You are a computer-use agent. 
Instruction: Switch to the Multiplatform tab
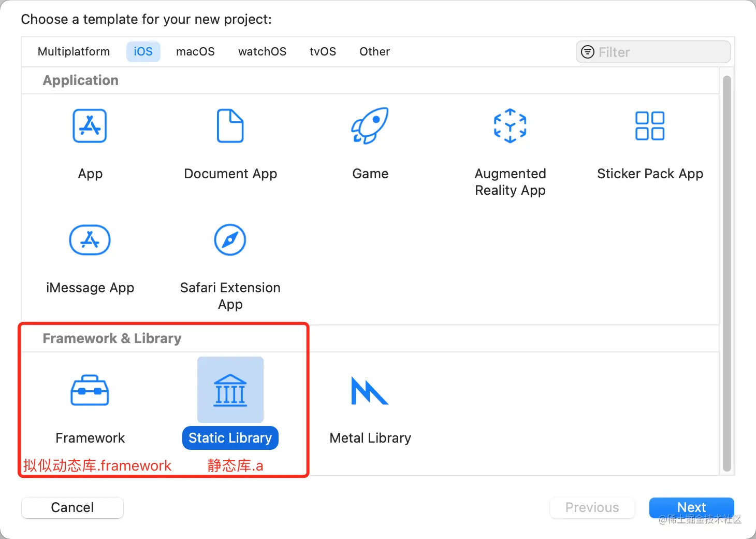pos(74,52)
